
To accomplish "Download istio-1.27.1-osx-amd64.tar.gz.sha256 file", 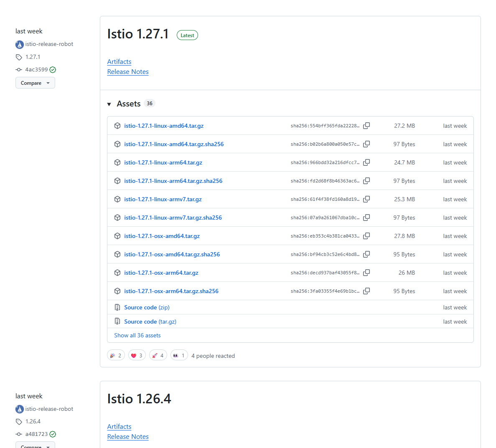I will tap(172, 254).
